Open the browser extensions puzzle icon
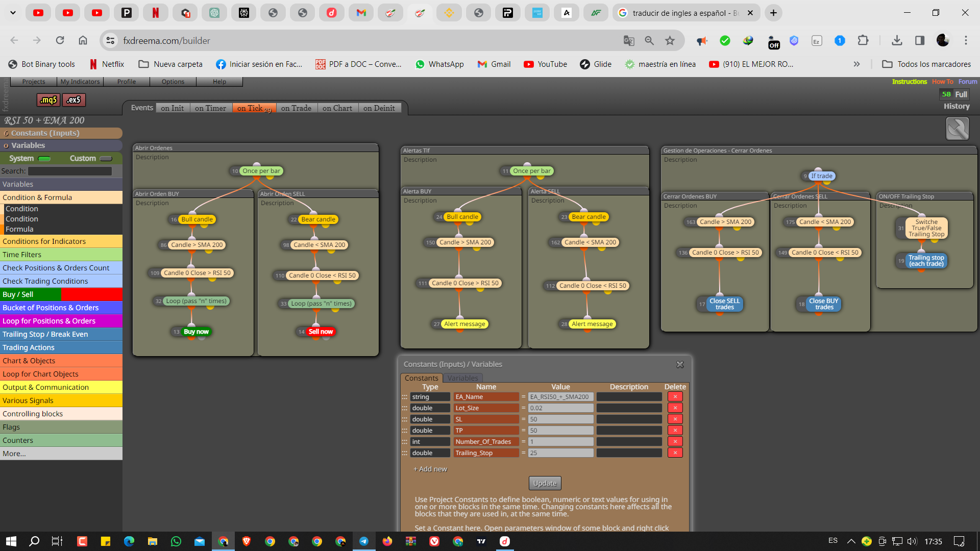 tap(863, 40)
